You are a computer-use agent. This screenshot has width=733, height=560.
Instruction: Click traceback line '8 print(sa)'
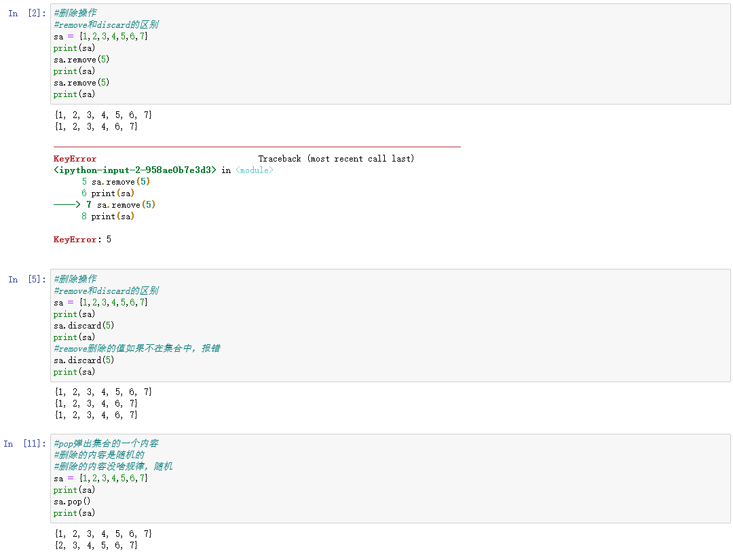point(108,216)
